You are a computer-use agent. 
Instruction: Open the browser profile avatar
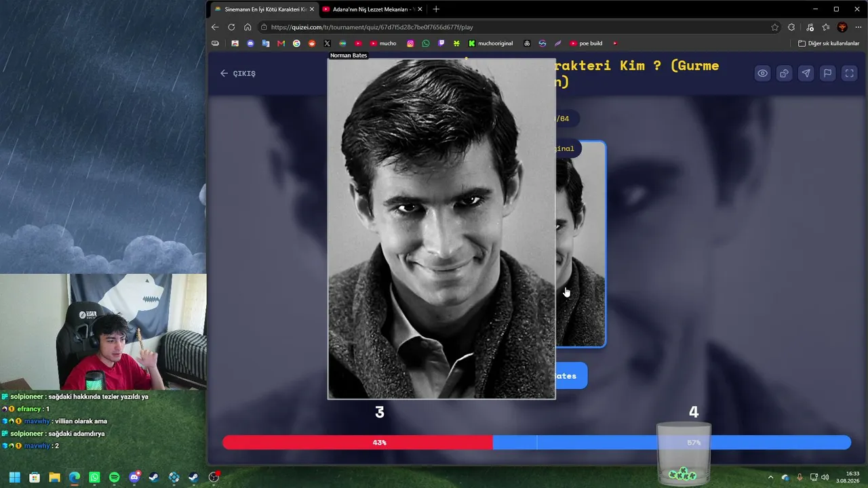[x=842, y=27]
